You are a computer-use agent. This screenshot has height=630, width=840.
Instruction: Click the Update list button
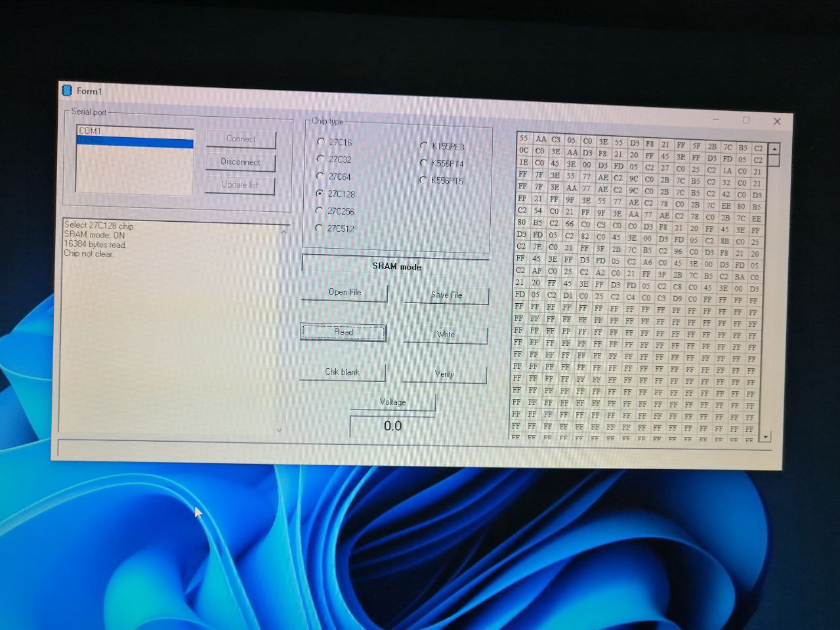(240, 185)
